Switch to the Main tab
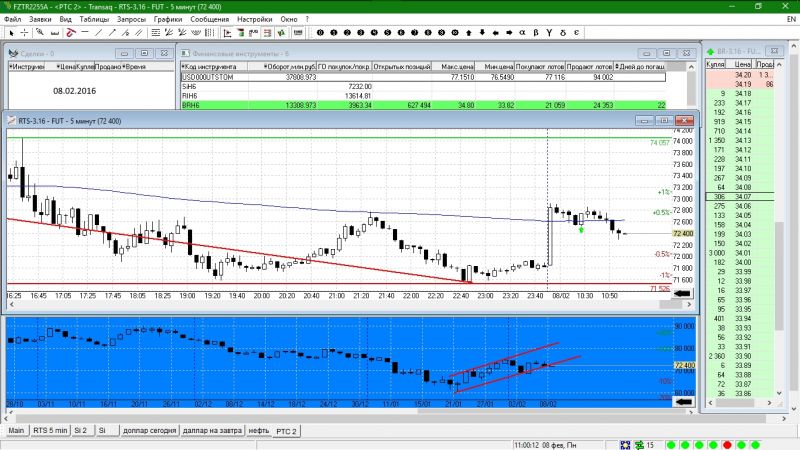Image resolution: width=800 pixels, height=450 pixels. coord(16,431)
